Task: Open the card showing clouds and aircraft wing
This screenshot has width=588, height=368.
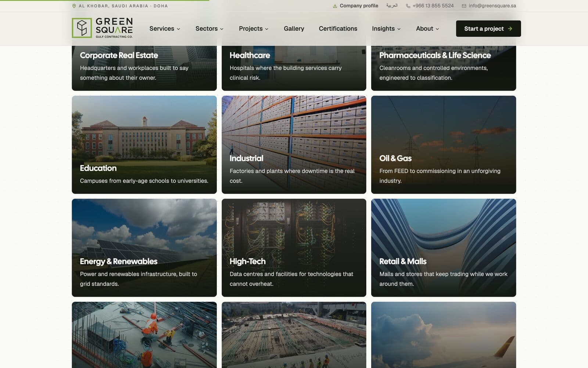Action: (x=444, y=335)
